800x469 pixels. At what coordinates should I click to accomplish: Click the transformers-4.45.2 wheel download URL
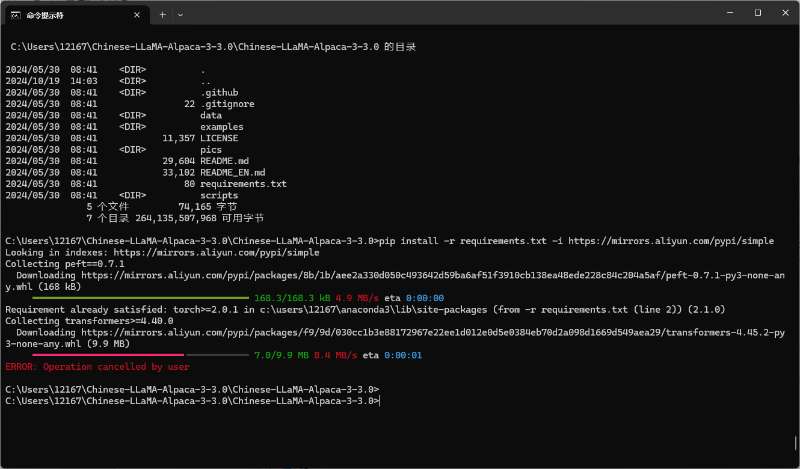click(420, 331)
